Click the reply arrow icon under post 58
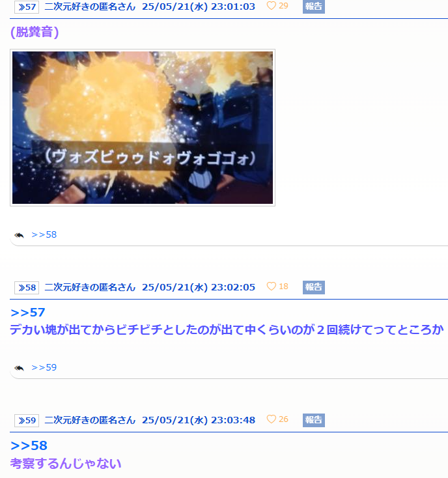Image resolution: width=448 pixels, height=478 pixels. (x=19, y=368)
